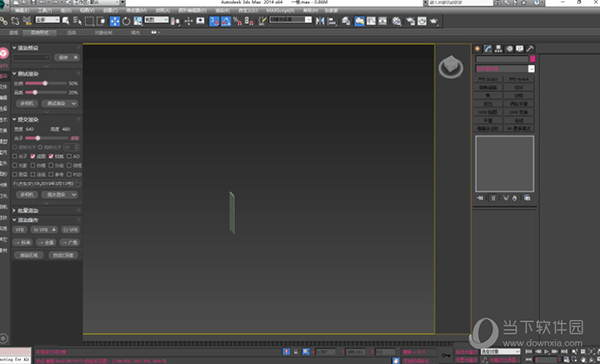The height and width of the screenshot is (364, 600).
Task: Open the Create tab in command panel
Action: pyautogui.click(x=477, y=49)
